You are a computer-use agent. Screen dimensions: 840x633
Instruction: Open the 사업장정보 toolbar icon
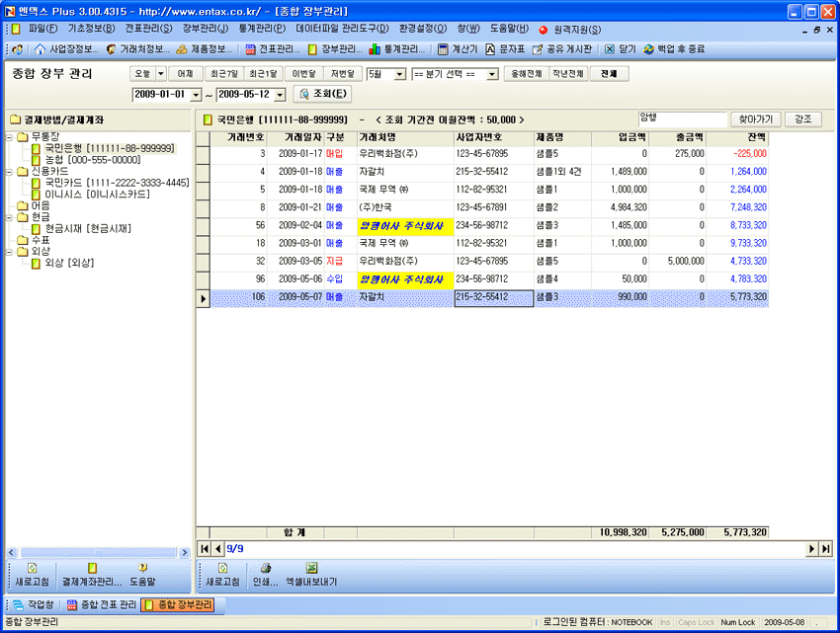pos(40,49)
